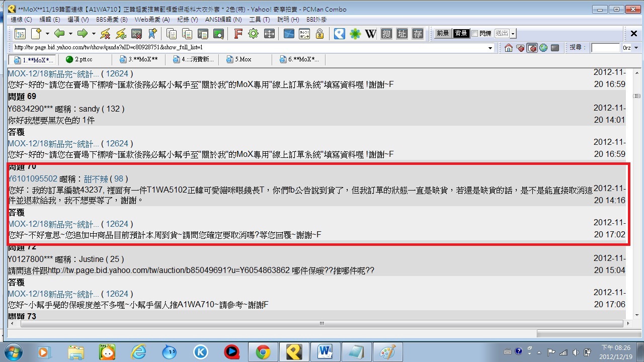644x362 pixels.
Task: Switch to the 3.**MoX** tab
Action: (x=139, y=59)
